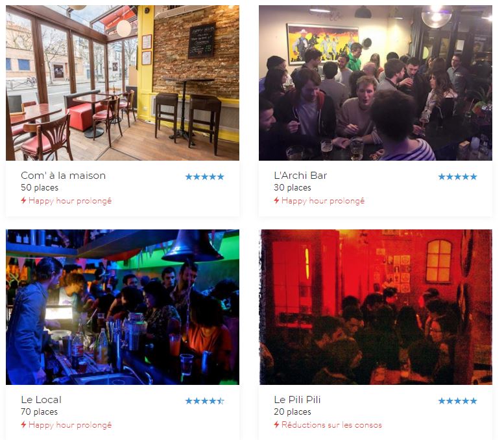
Task: Click the Com' à la maison star rating
Action: (x=204, y=177)
